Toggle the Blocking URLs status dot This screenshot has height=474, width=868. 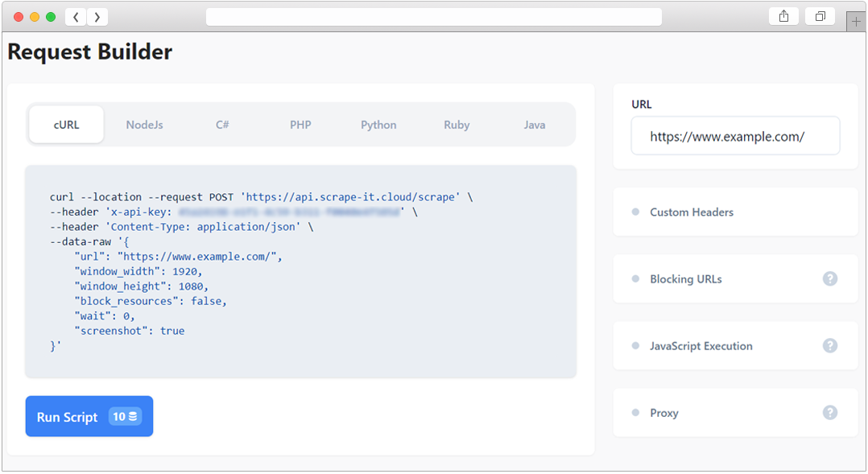(x=635, y=278)
